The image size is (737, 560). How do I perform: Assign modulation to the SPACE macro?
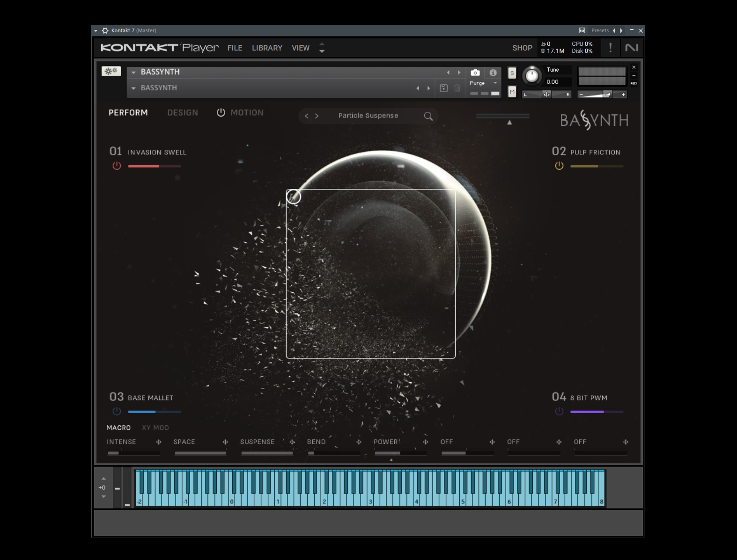pos(225,442)
